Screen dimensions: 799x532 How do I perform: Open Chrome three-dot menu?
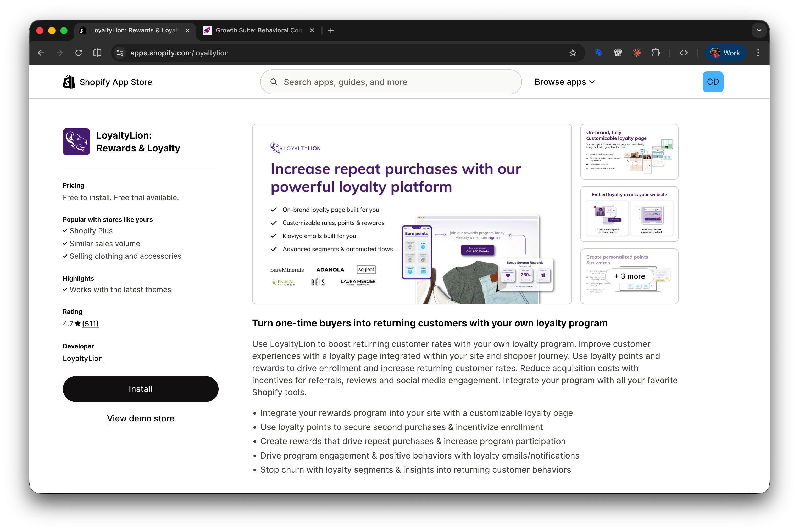click(x=758, y=53)
